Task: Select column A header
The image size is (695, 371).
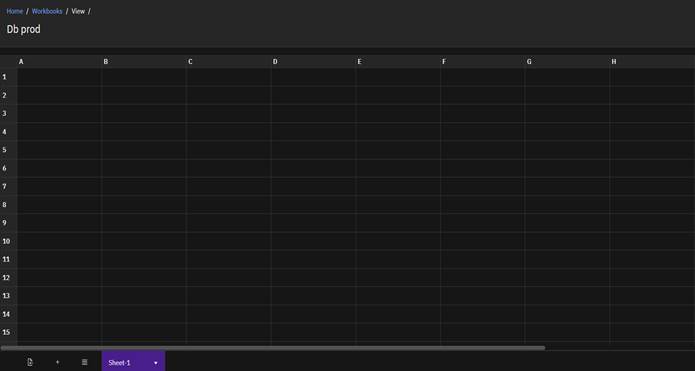Action: click(x=59, y=62)
